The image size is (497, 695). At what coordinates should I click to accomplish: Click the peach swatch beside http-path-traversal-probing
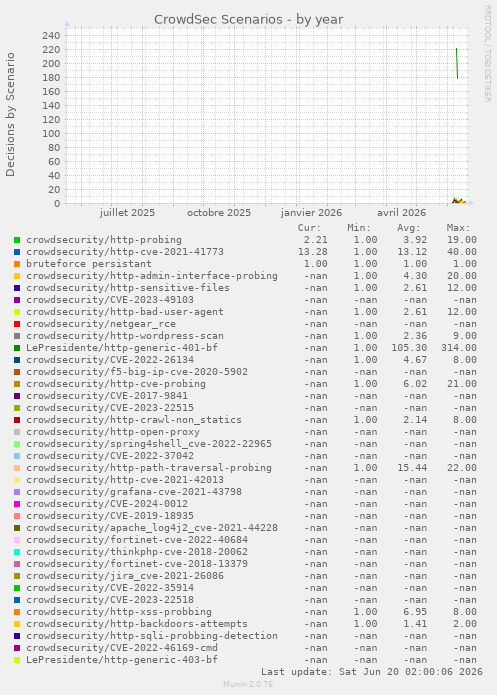(x=17, y=468)
